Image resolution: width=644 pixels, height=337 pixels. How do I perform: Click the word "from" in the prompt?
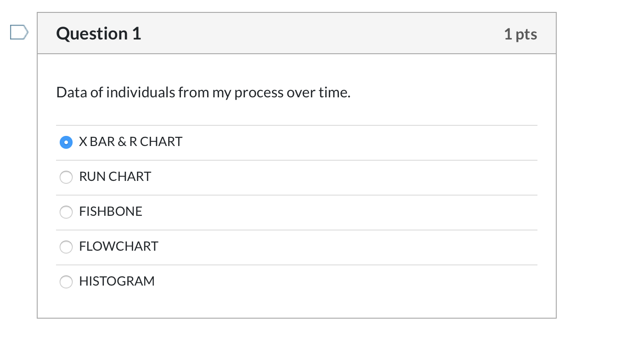click(193, 93)
